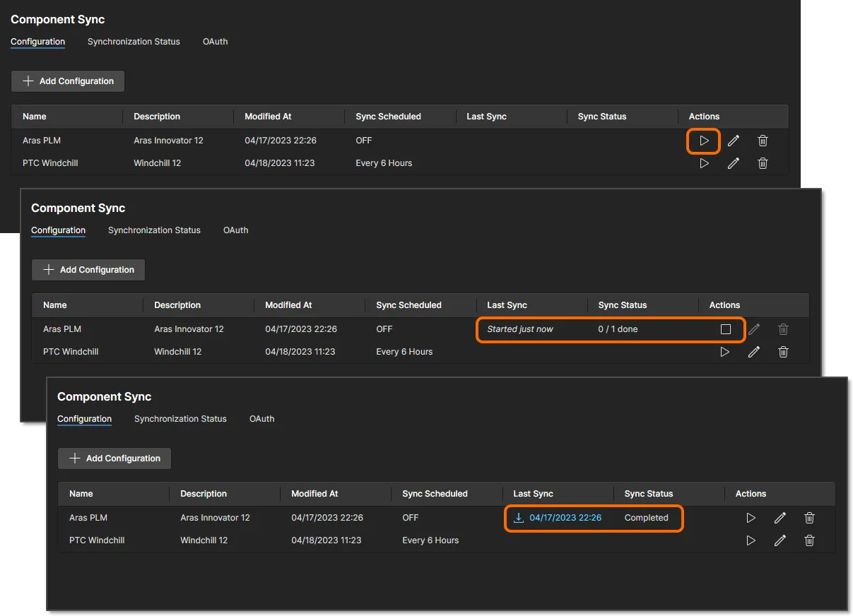Delete Aras PLM configuration in bottom panel
Viewport: 853px width, 616px height.
coord(809,518)
